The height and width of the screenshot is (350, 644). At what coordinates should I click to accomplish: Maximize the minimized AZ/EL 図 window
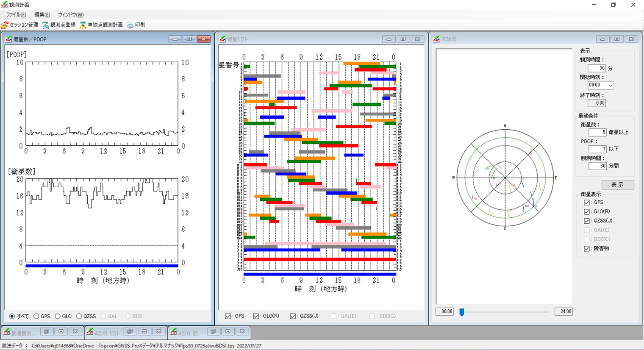(228, 331)
